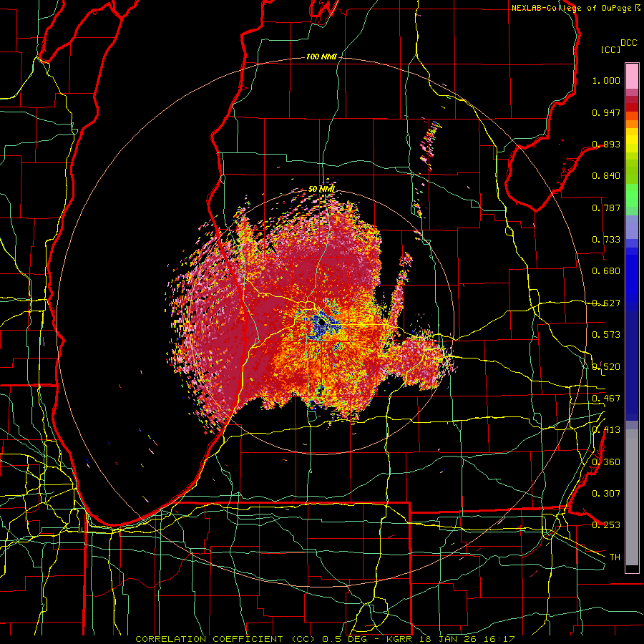
Task: Click the 1.000 legend value
Action: click(606, 80)
